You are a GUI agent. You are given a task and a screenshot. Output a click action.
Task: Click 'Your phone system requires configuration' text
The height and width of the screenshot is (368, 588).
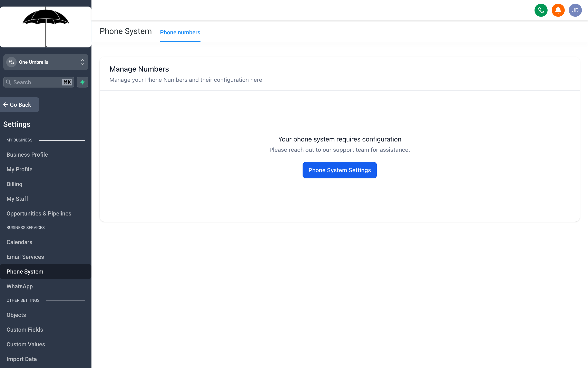click(340, 139)
